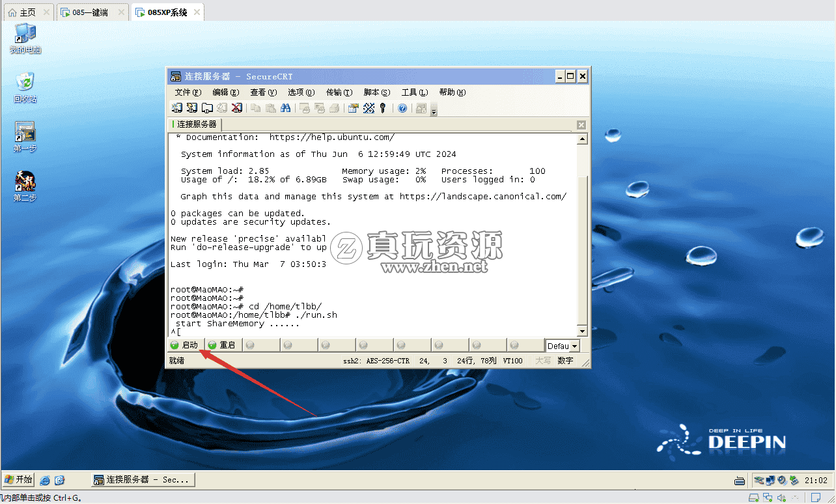Click the https://landscape.canonical.com/ text
Screen dimensions: 836x504
pyautogui.click(x=483, y=197)
